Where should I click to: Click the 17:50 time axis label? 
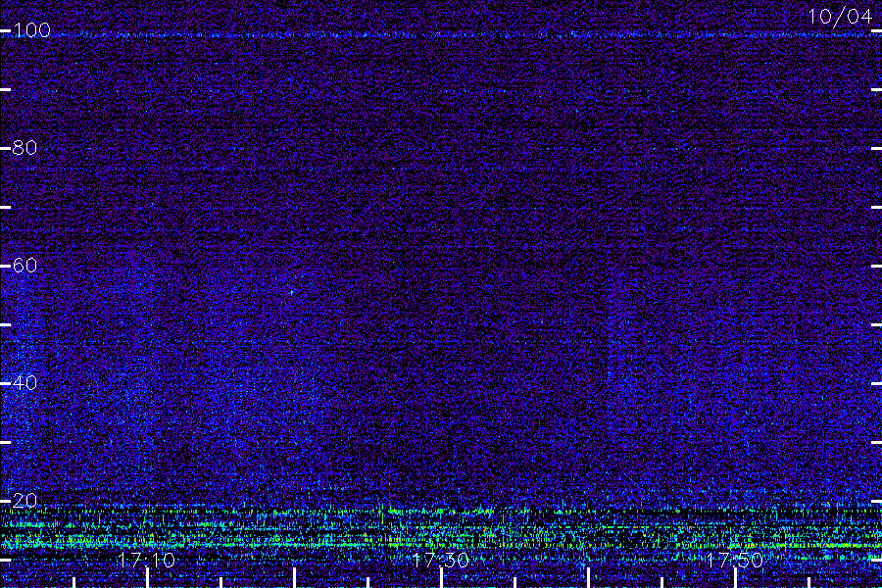(x=735, y=561)
